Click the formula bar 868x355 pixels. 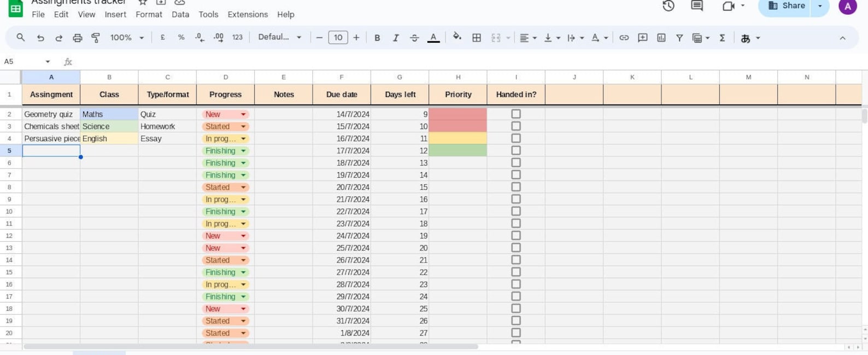coord(470,62)
